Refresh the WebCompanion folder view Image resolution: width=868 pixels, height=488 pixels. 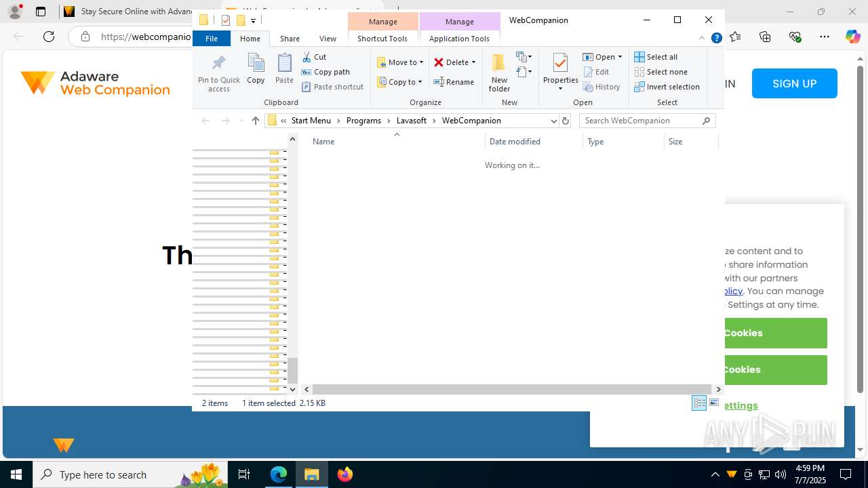click(x=566, y=121)
